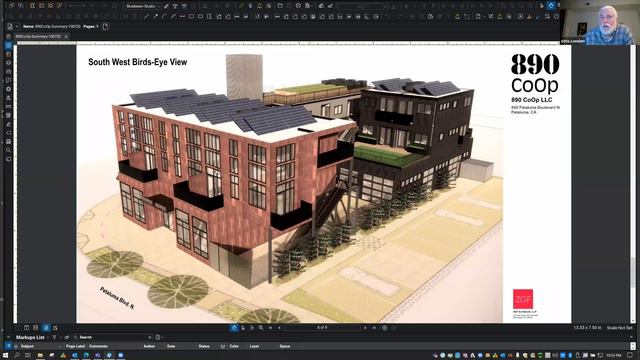Open the gear panel icon in left sidebar
640x360 pixels.
pyautogui.click(x=9, y=89)
